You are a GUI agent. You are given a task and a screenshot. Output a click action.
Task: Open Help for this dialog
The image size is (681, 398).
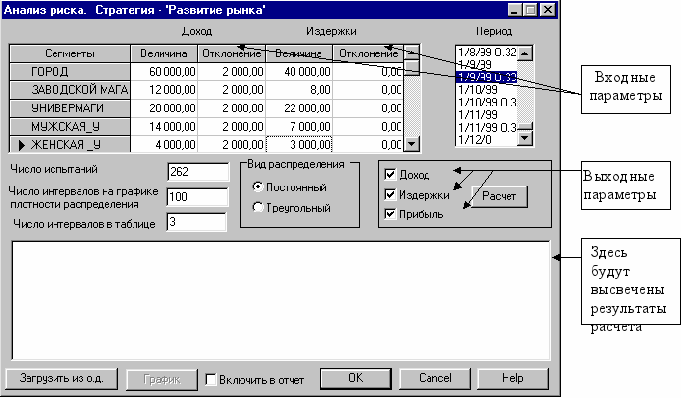point(513,378)
